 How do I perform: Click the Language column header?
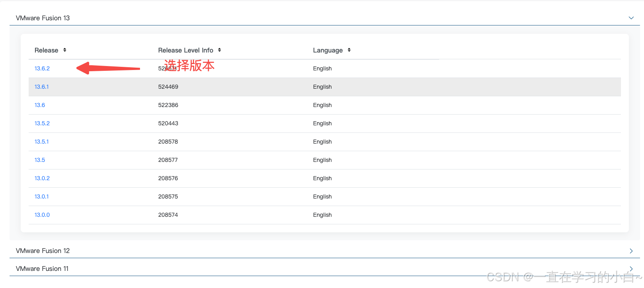tap(328, 50)
